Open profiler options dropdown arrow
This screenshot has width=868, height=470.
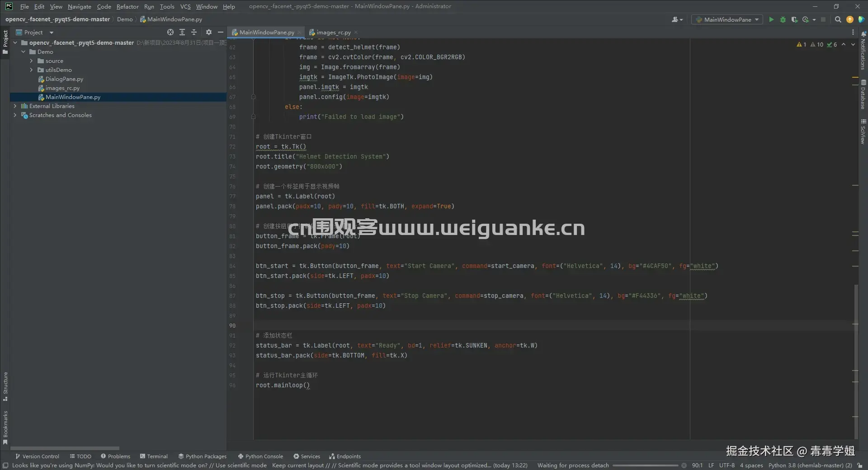pos(814,19)
